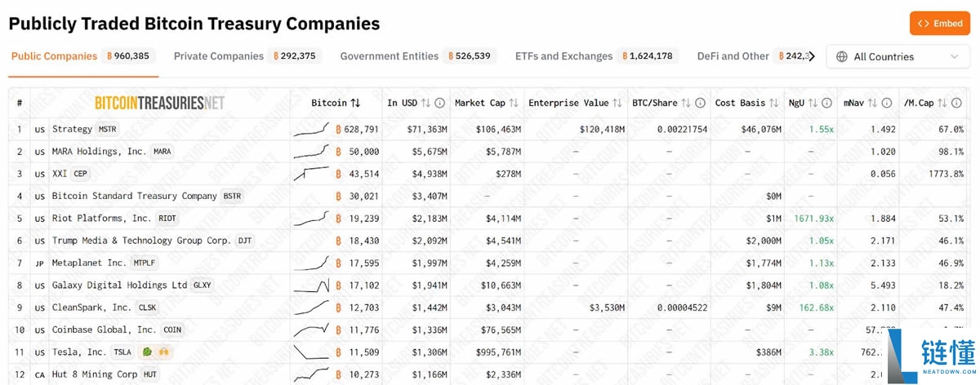Show info for the BTC/Share column
The image size is (980, 385).
(x=700, y=104)
